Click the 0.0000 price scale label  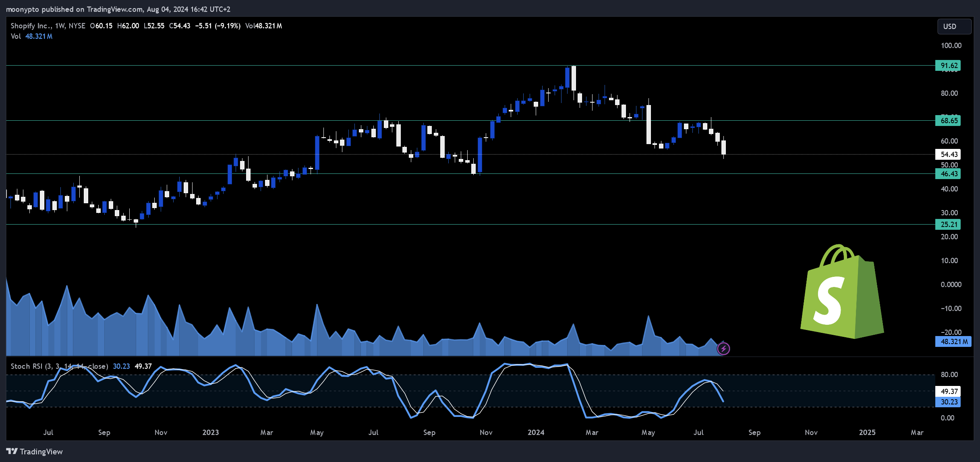coord(951,285)
